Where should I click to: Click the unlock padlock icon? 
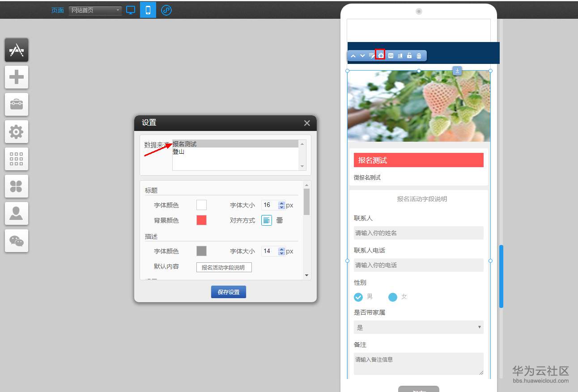[409, 56]
